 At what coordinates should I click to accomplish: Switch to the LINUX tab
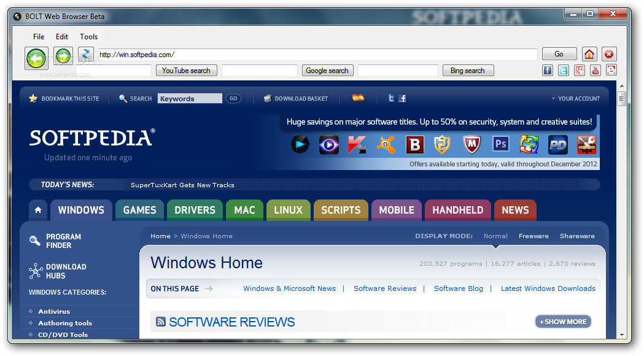click(289, 211)
